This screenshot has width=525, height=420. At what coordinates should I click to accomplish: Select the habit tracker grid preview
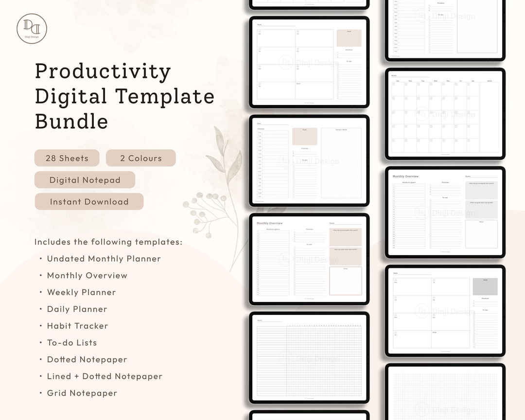(x=310, y=357)
